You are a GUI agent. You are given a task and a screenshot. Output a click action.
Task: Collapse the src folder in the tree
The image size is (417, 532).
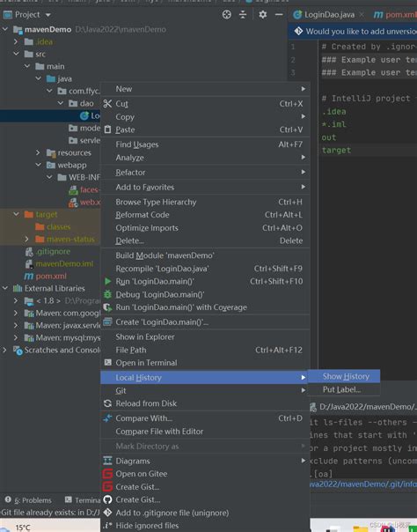(16, 54)
